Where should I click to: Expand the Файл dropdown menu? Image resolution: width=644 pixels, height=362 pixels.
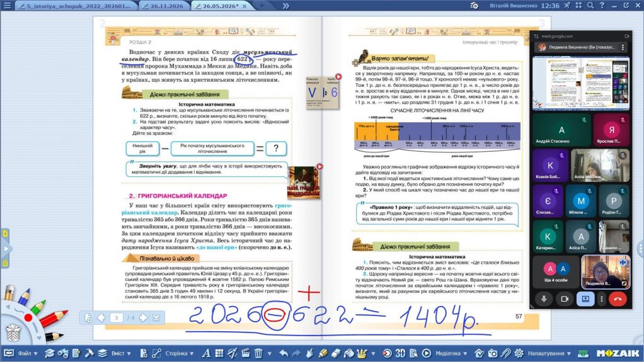point(28,353)
